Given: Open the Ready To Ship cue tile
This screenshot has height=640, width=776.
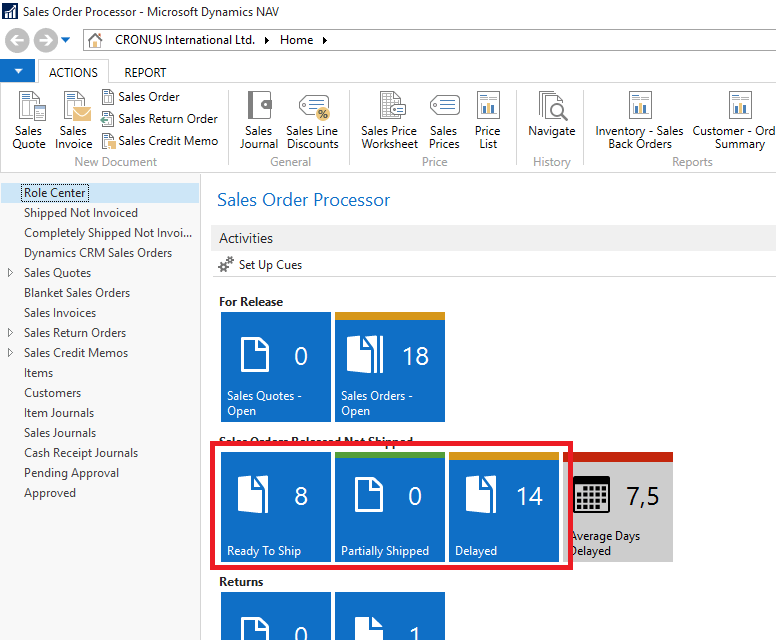Looking at the screenshot, I should 275,507.
